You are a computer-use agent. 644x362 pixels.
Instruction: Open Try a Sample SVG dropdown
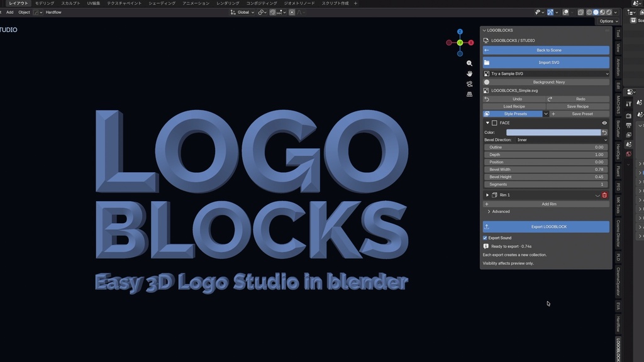point(546,74)
